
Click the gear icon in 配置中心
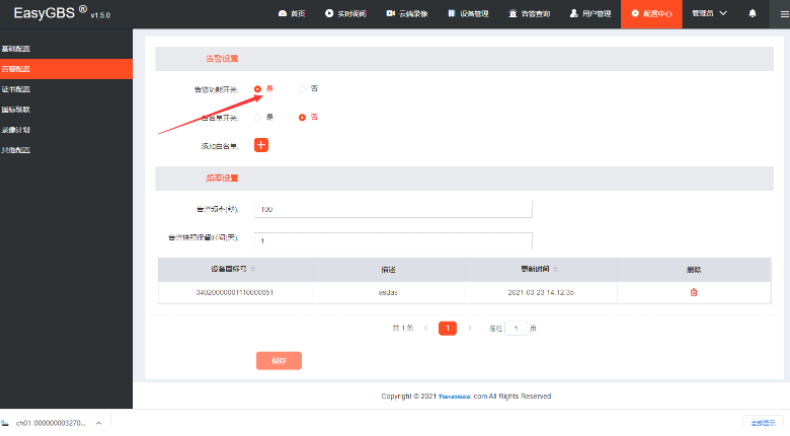click(x=635, y=14)
